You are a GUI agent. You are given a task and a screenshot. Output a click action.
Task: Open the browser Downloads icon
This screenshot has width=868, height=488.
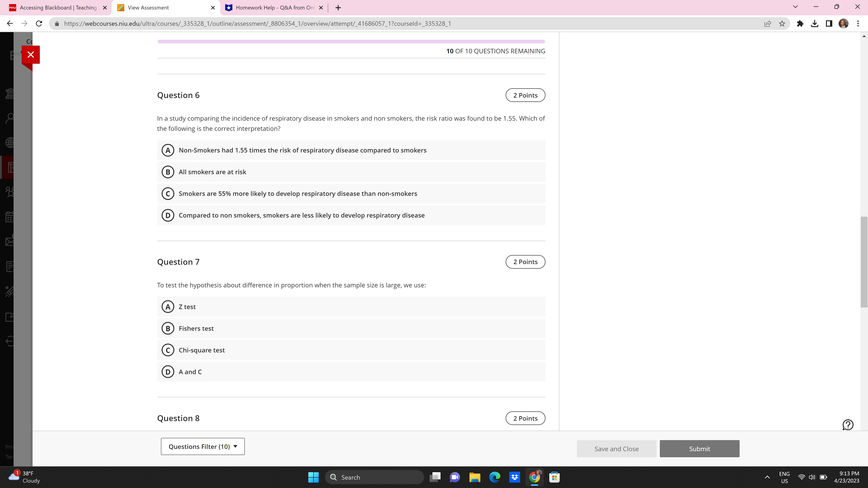click(815, 23)
